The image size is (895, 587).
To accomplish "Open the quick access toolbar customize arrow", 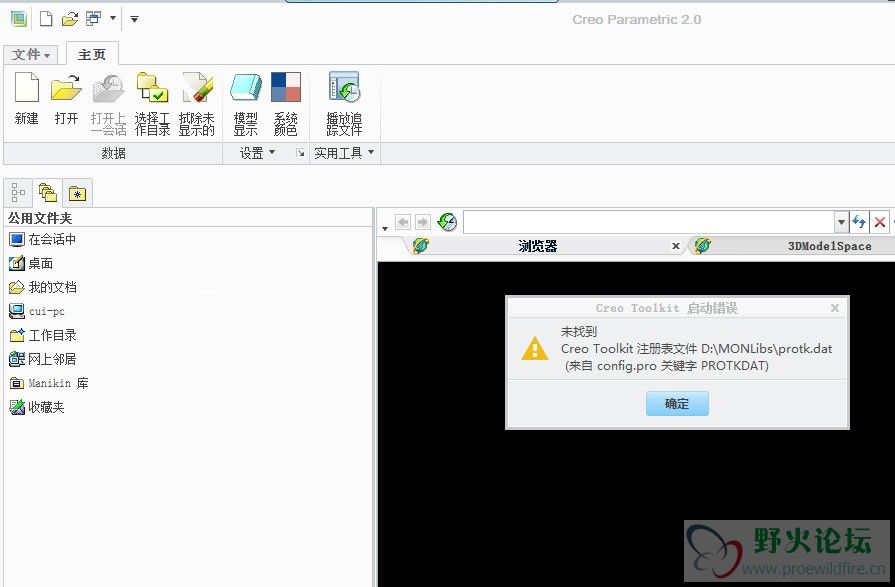I will coord(134,19).
